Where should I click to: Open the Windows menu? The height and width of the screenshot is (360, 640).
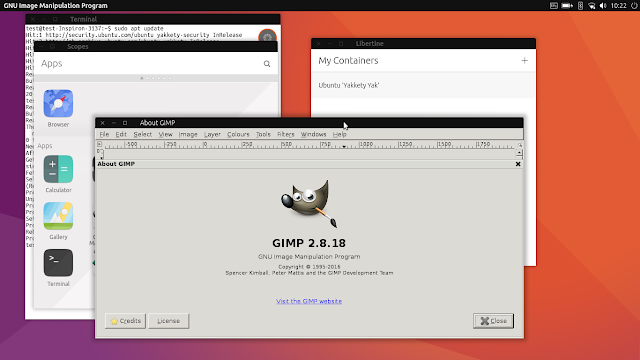(313, 134)
